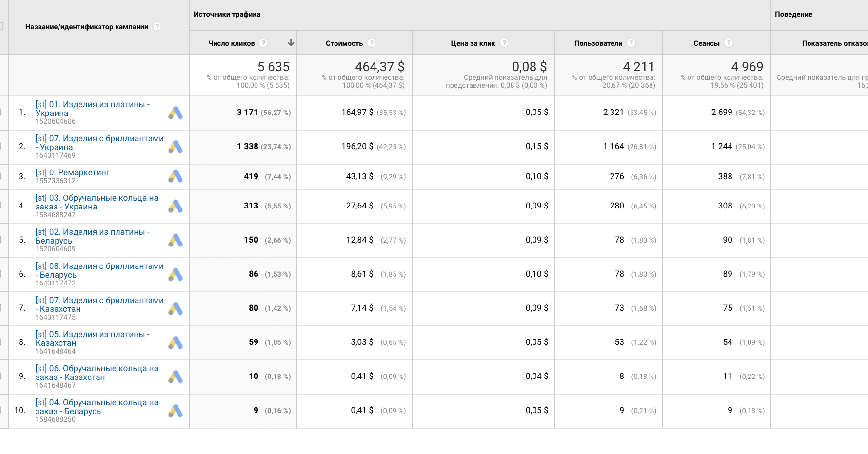Tick checkbox for row 1 platinum Ukraine campaign
The width and height of the screenshot is (868, 454).
[1, 113]
